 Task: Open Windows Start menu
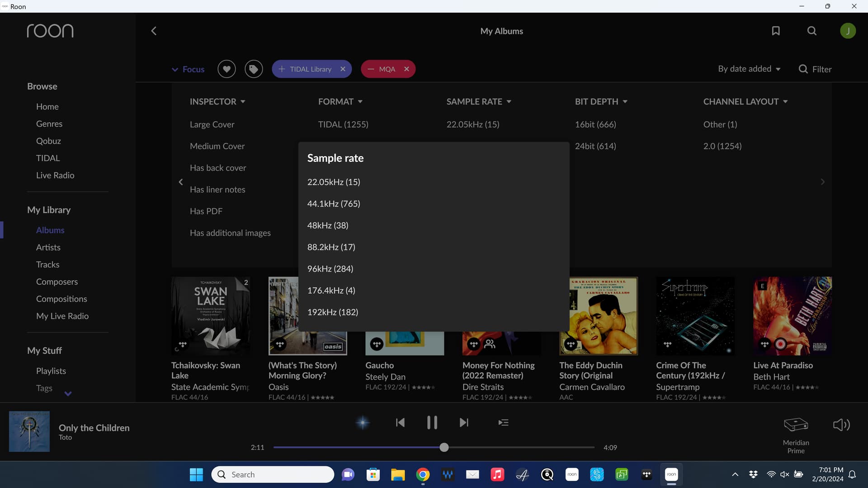point(196,474)
